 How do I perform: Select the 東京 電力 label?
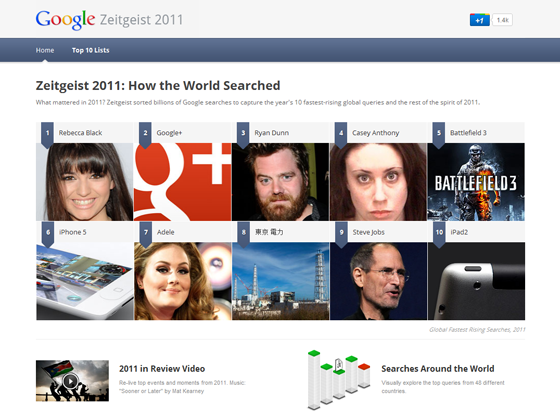pyautogui.click(x=269, y=232)
